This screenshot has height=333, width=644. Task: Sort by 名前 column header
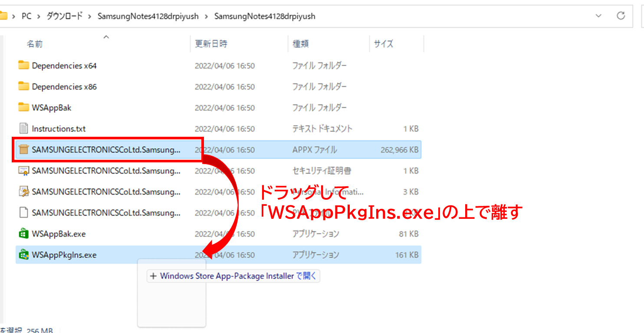35,44
